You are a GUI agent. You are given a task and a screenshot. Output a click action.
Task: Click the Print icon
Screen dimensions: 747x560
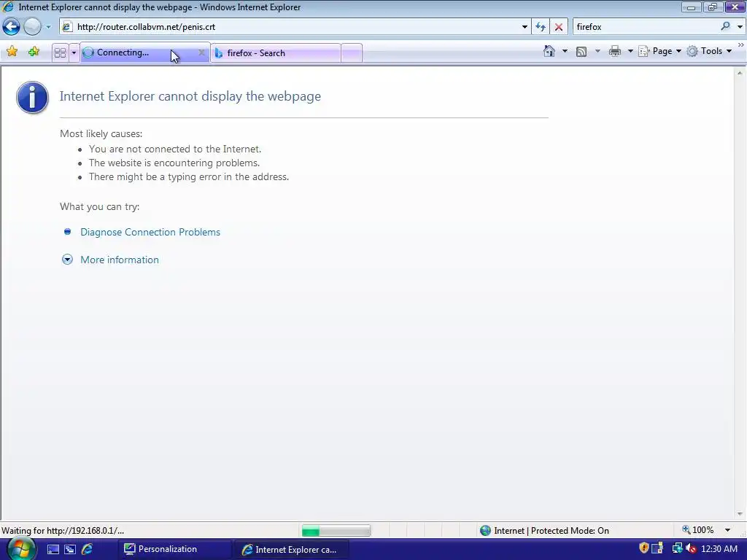(x=615, y=51)
